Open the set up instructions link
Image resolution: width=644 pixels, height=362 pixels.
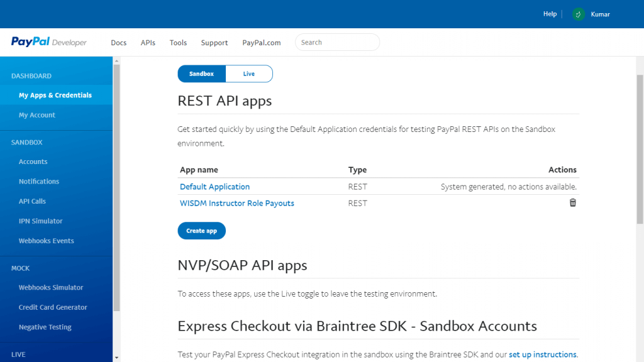point(542,354)
